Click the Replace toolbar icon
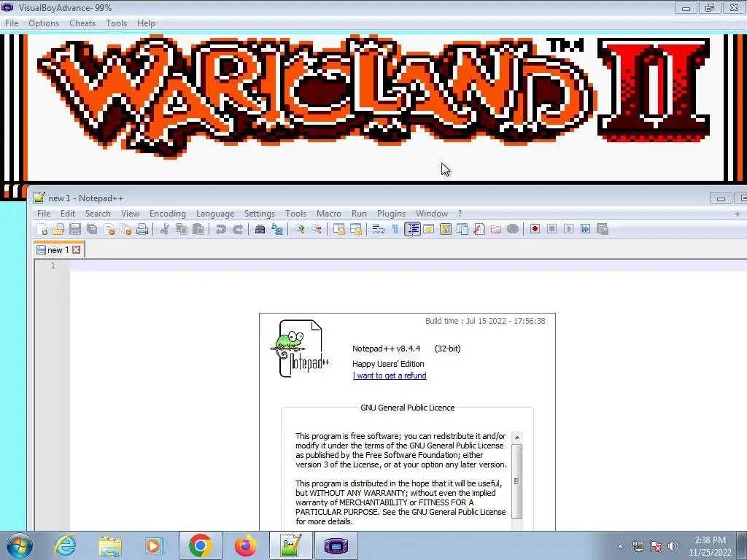This screenshot has width=747, height=560. point(276,230)
